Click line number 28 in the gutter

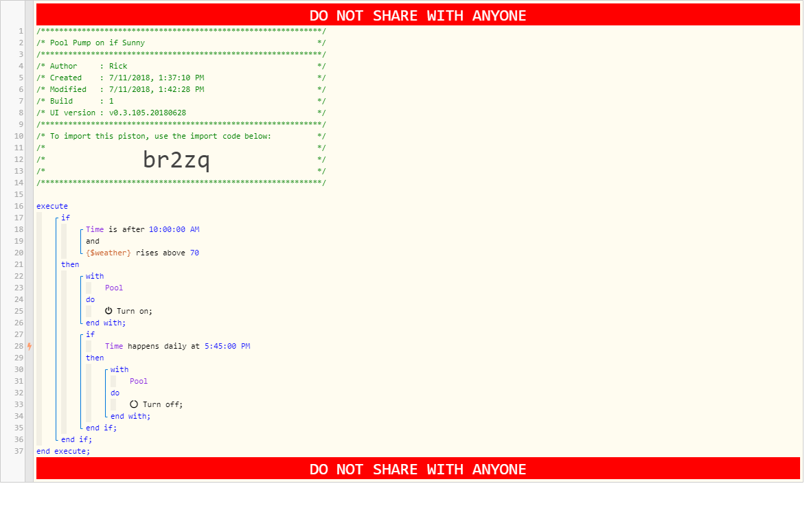point(19,347)
